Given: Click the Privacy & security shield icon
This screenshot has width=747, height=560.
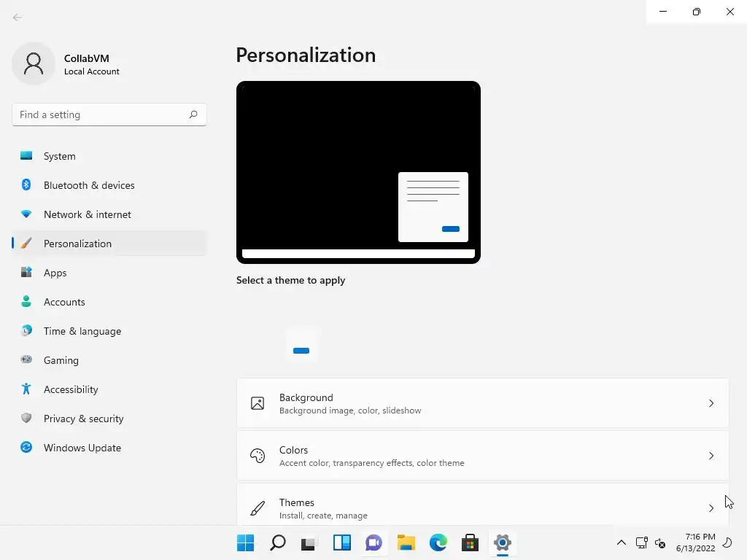Looking at the screenshot, I should tap(26, 418).
